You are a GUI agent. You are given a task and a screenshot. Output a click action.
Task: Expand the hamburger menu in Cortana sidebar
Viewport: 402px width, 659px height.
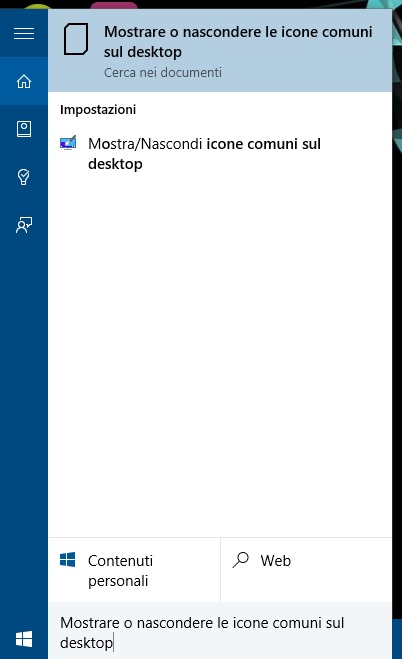24,33
